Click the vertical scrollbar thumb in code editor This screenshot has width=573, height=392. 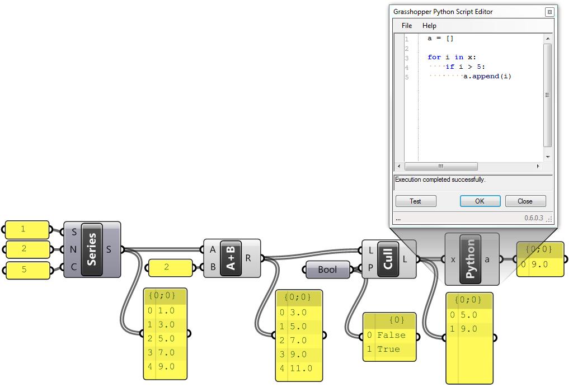pos(547,95)
